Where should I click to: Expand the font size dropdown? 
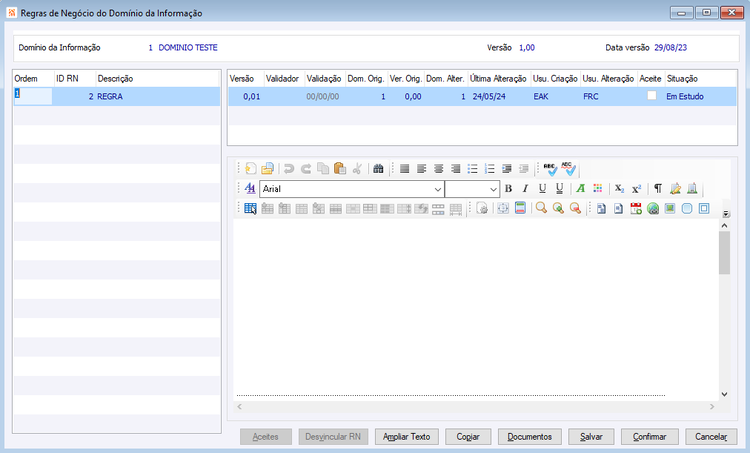[x=493, y=189]
